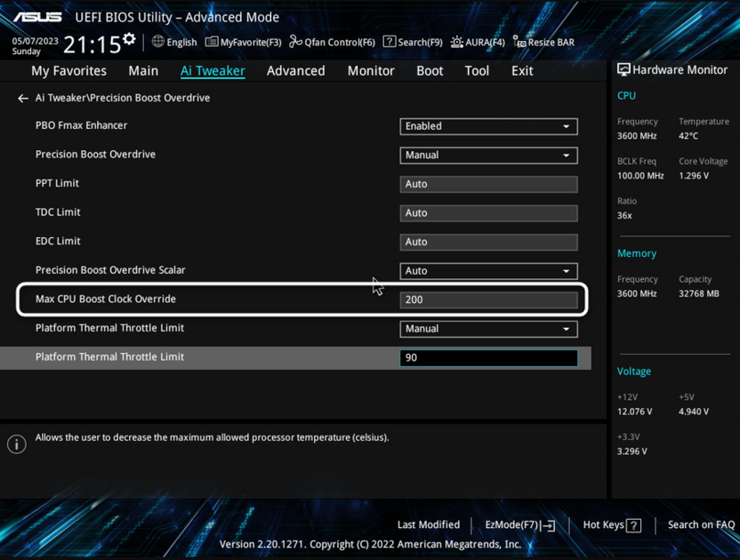Open Search on FAQ

tap(701, 524)
